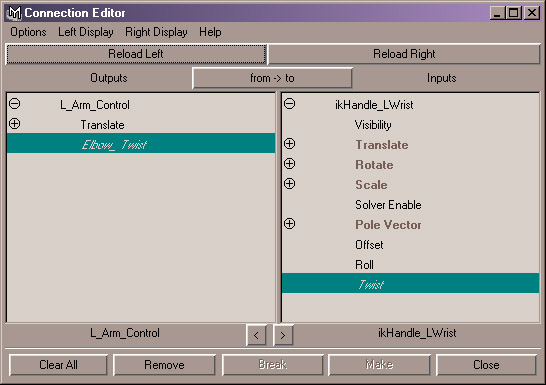
Task: Click the Maya logo in title bar
Action: [x=14, y=13]
